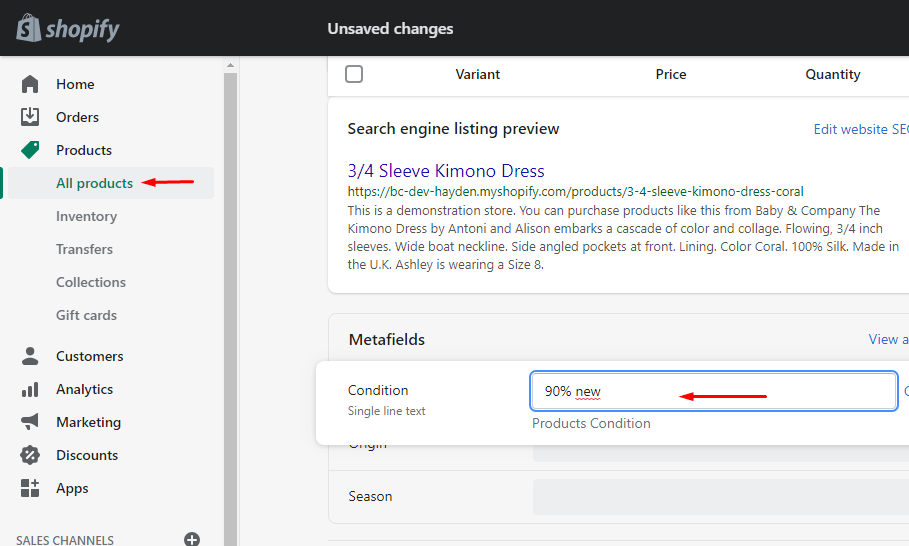Open the Inventory submenu item
Screen dimensions: 909x546
pyautogui.click(x=86, y=216)
